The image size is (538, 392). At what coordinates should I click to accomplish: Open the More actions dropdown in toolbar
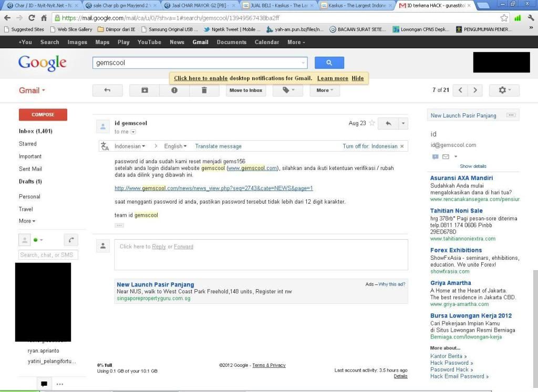[325, 90]
